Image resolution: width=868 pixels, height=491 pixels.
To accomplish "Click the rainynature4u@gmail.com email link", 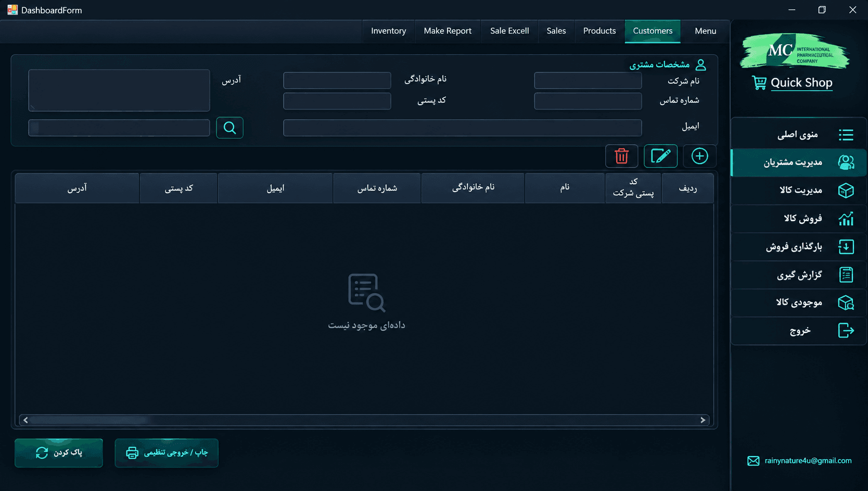I will (808, 461).
